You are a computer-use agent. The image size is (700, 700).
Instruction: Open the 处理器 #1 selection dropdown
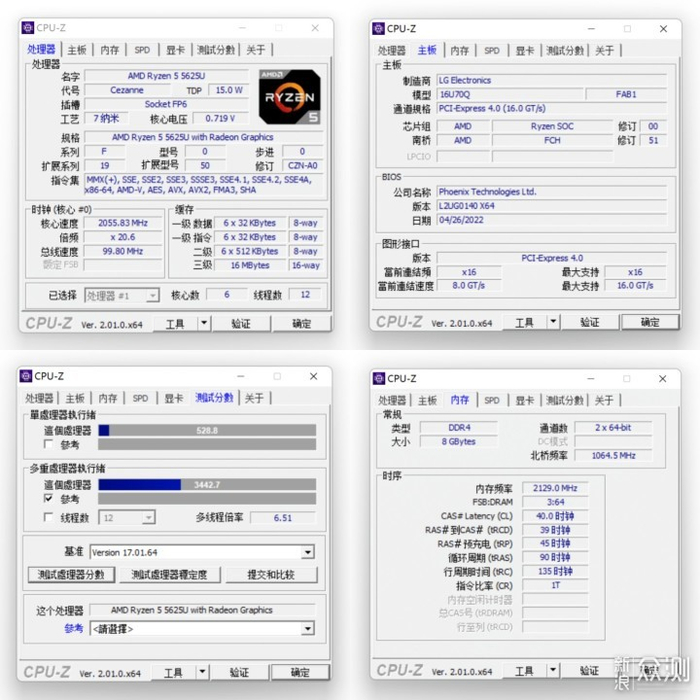(x=153, y=295)
